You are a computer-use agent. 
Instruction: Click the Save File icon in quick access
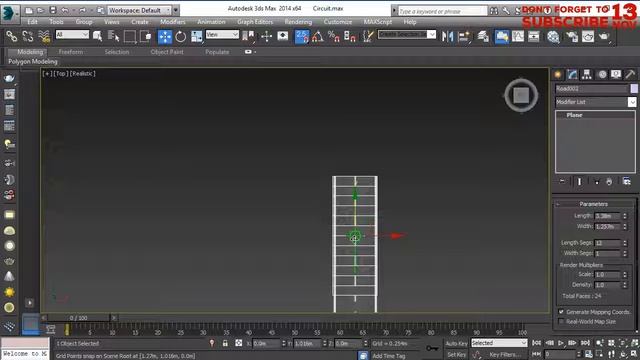(53, 10)
